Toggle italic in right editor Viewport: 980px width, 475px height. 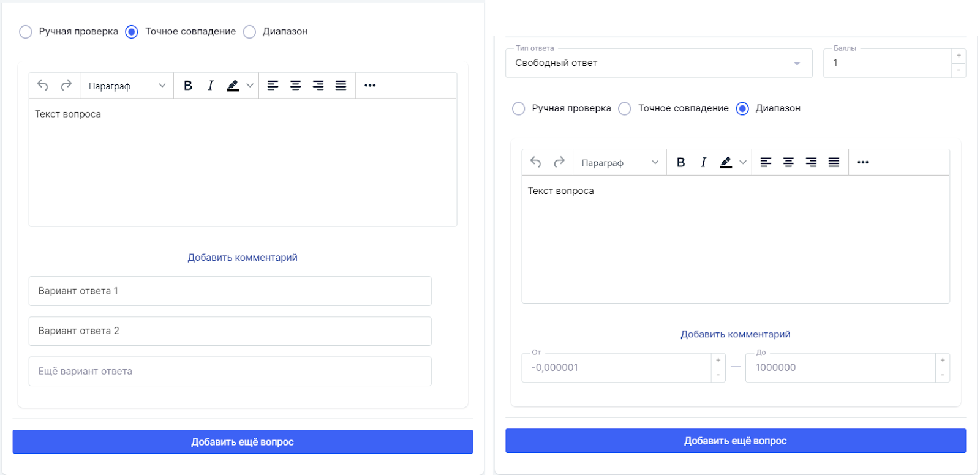pyautogui.click(x=703, y=162)
